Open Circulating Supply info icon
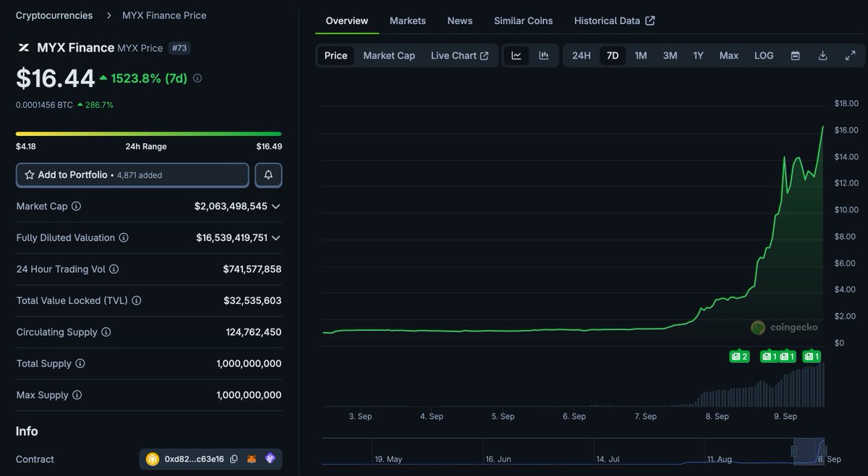Viewport: 868px width, 476px height. tap(106, 332)
